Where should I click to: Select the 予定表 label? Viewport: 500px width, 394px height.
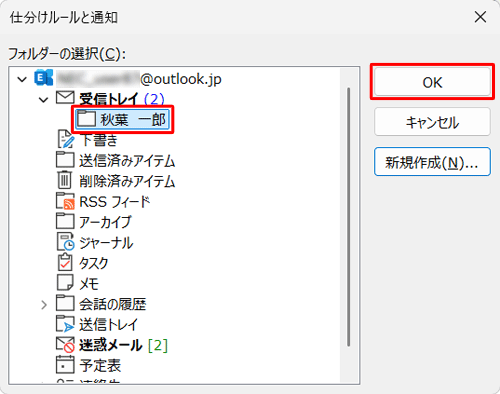100,366
